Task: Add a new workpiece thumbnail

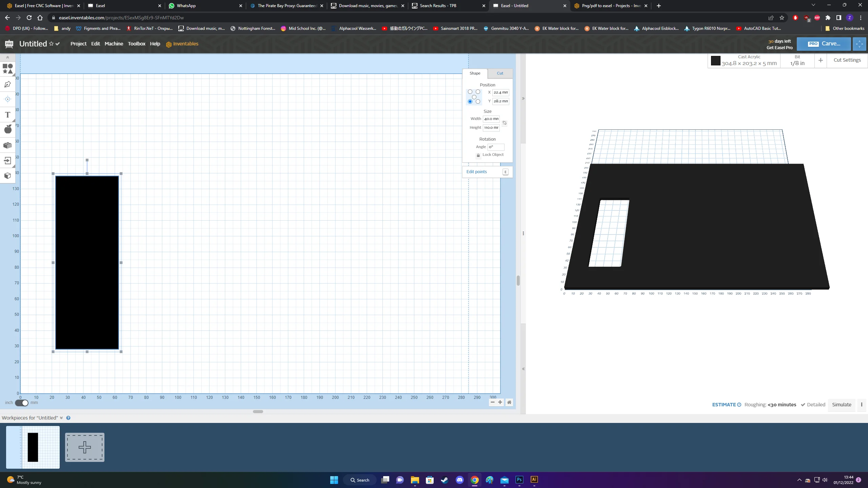Action: point(85,447)
